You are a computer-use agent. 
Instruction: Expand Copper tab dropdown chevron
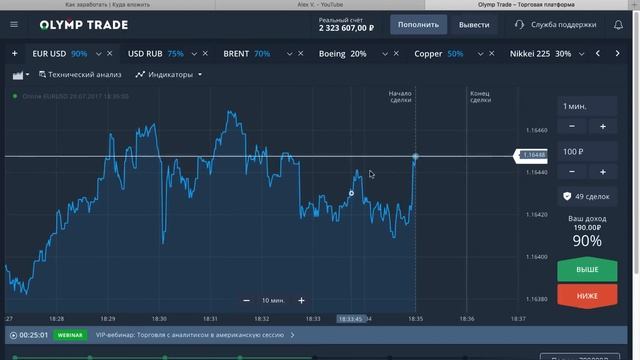[x=480, y=54]
